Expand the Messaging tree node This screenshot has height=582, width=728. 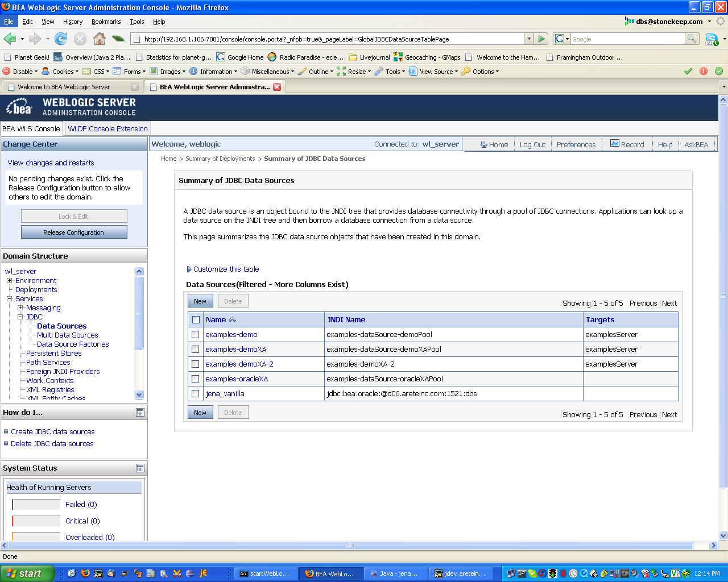pyautogui.click(x=20, y=308)
